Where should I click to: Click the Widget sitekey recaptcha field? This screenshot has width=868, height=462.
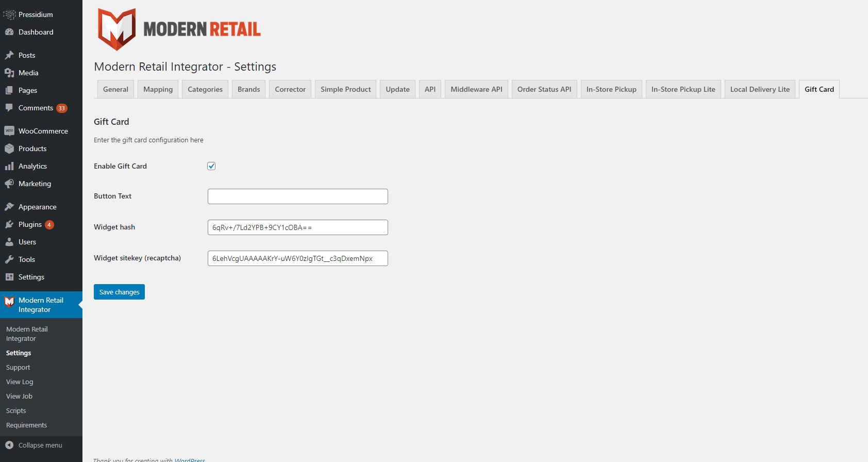point(298,258)
